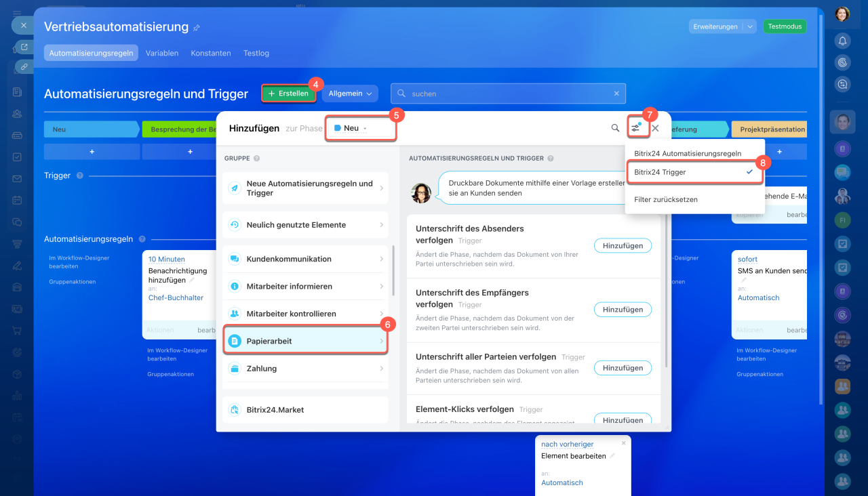This screenshot has height=496, width=868.
Task: Click the group list scrollbar in dialog
Action: tap(393, 271)
